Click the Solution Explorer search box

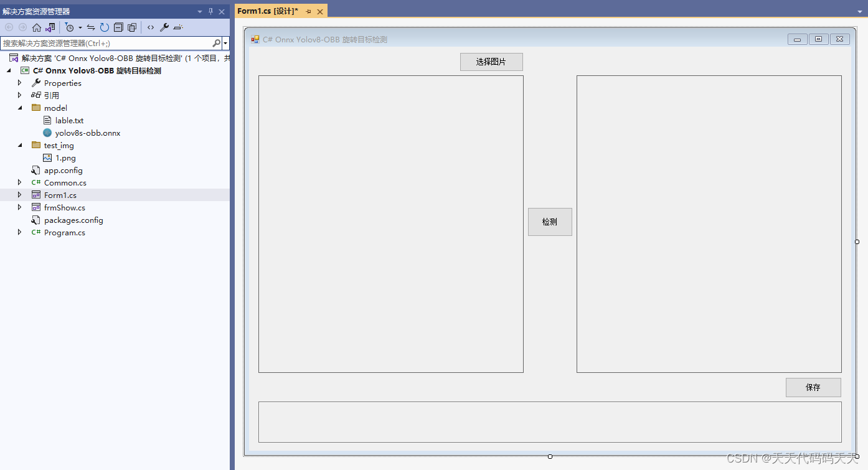click(x=106, y=44)
